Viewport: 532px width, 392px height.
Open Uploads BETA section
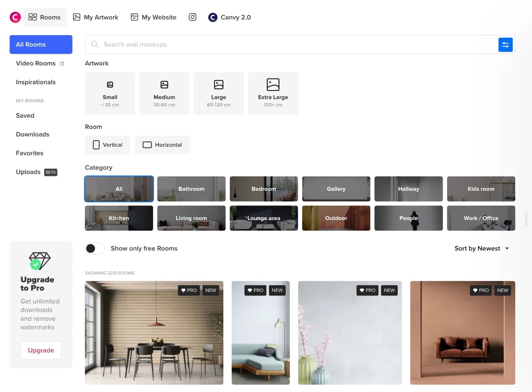(37, 172)
